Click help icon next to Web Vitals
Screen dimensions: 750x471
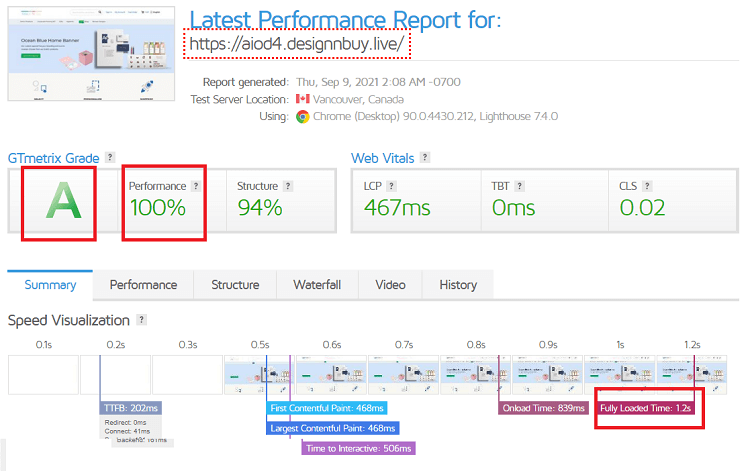(x=425, y=157)
